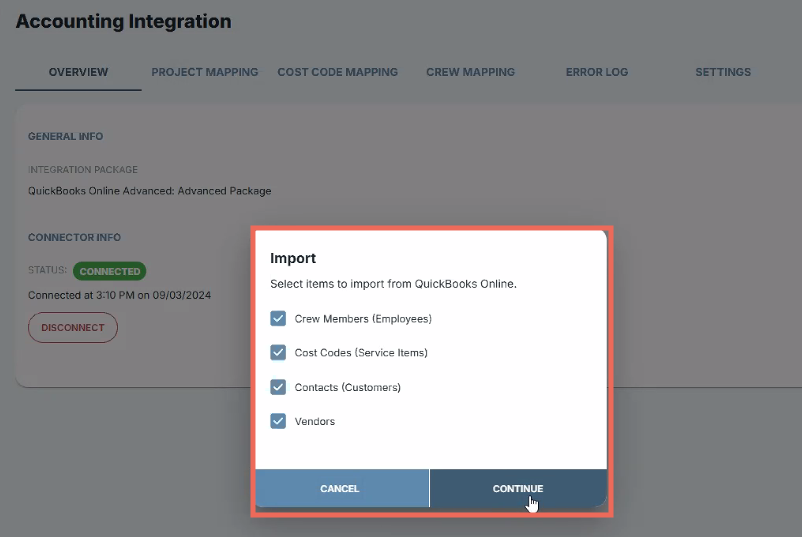Click the Connected status badge
The image size is (802, 537).
(x=109, y=271)
